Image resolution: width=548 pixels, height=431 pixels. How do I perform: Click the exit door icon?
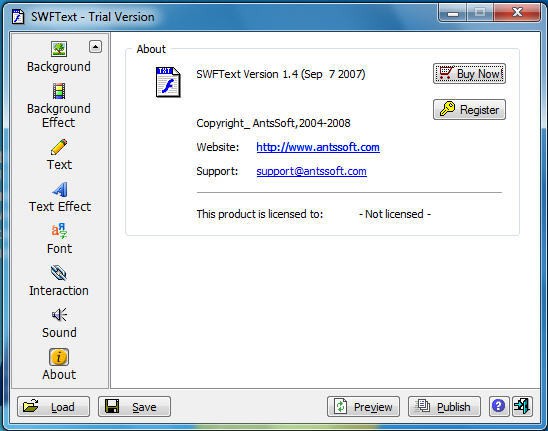[x=522, y=406]
